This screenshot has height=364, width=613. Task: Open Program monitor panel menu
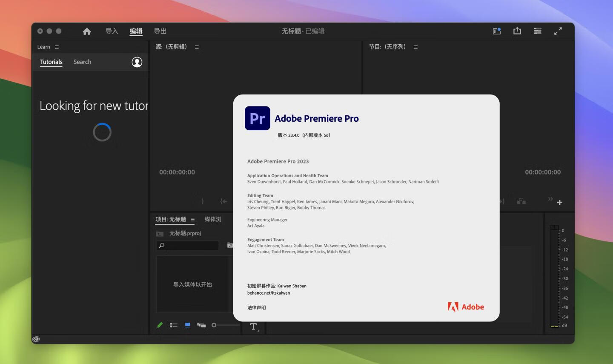[415, 47]
